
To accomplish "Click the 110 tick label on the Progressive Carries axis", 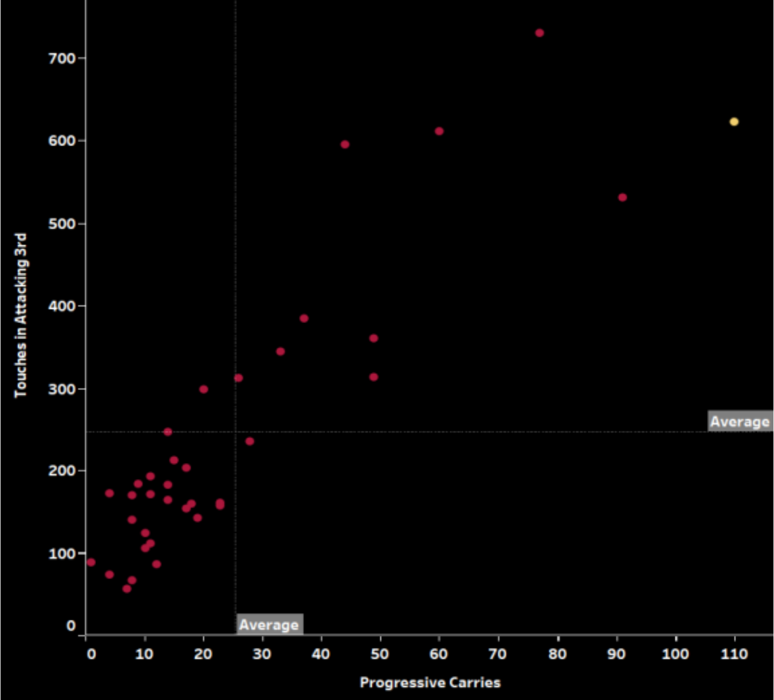I will pyautogui.click(x=734, y=654).
